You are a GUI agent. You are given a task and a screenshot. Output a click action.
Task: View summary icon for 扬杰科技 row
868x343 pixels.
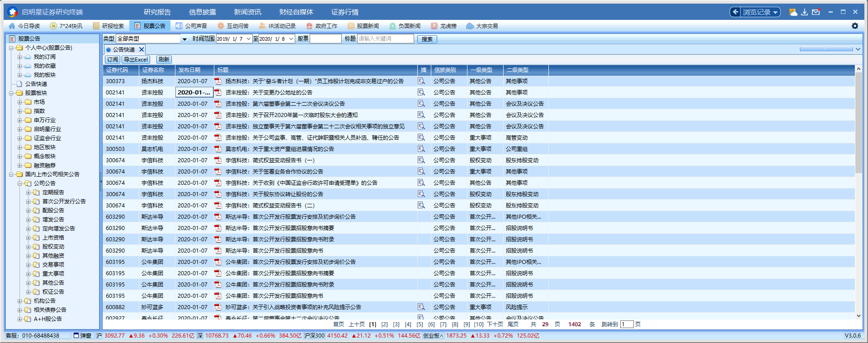tap(421, 81)
